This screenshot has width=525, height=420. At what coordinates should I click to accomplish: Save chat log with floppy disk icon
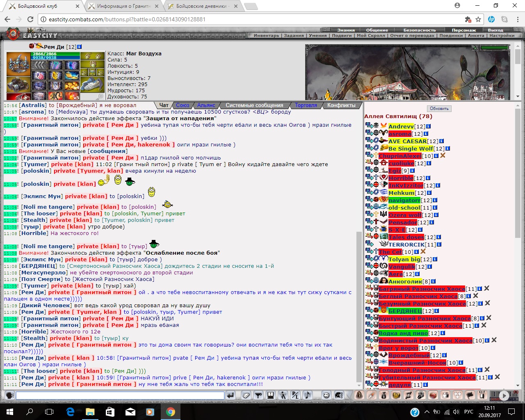tap(270, 396)
